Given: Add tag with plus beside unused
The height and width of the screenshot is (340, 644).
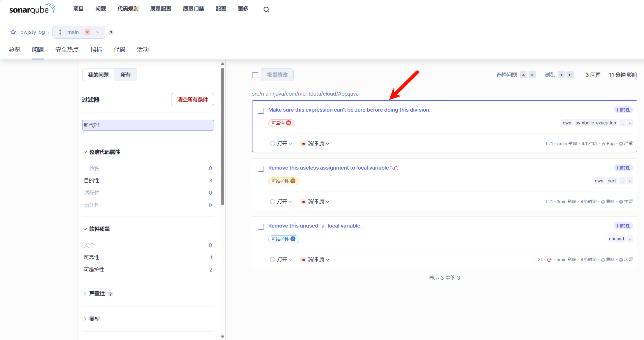Looking at the screenshot, I should click(630, 239).
